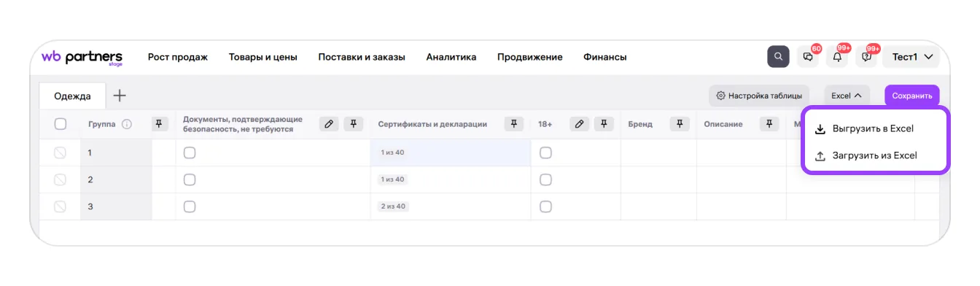The height and width of the screenshot is (286, 980).
Task: Click disabled select icon in row 1
Action: coord(61,152)
